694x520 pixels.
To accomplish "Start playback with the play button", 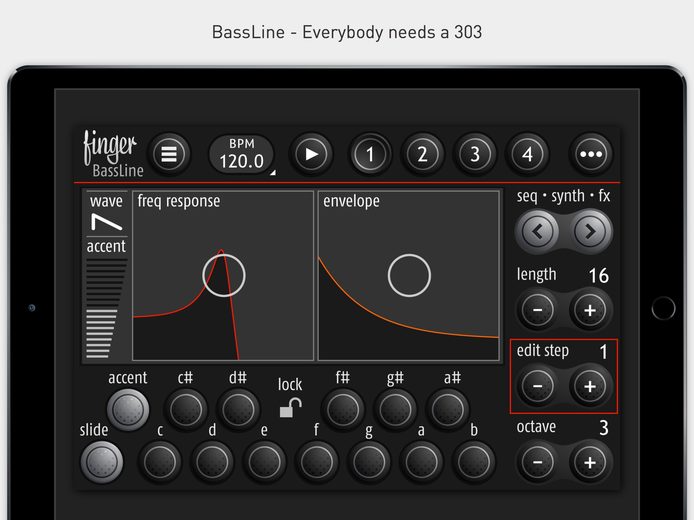I will coord(311,154).
